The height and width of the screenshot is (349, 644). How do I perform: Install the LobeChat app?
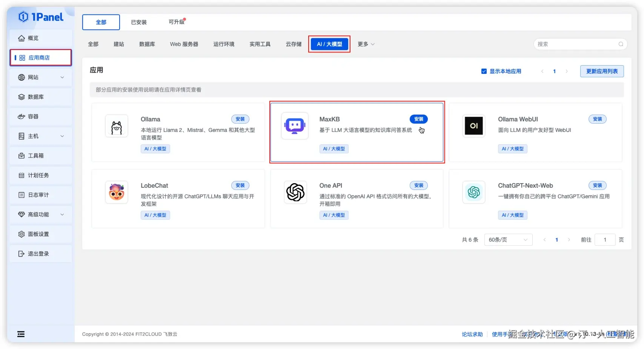pos(240,185)
